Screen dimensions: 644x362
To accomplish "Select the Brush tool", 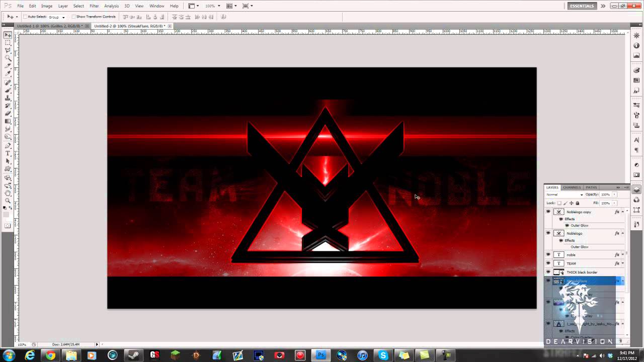I will [8, 90].
